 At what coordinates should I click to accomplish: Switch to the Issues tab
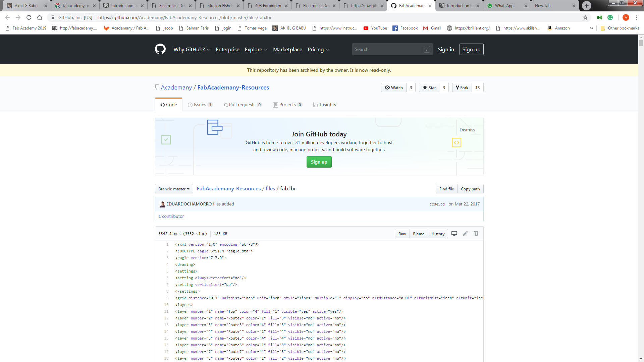coord(200,105)
